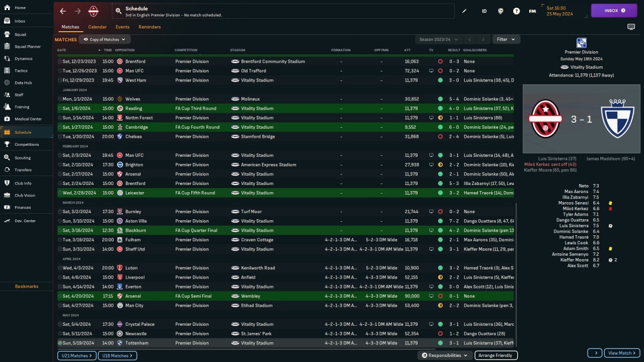This screenshot has height=362, width=644.
Task: Click the purple INBOX continue button
Action: (x=614, y=11)
